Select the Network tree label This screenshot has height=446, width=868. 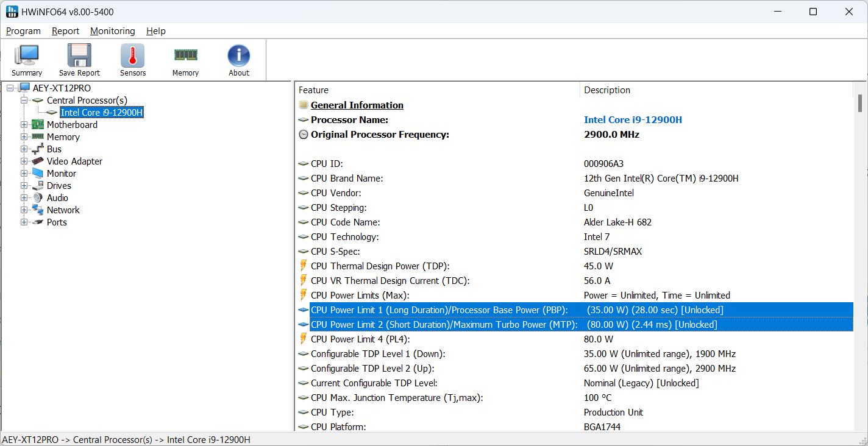(x=63, y=210)
